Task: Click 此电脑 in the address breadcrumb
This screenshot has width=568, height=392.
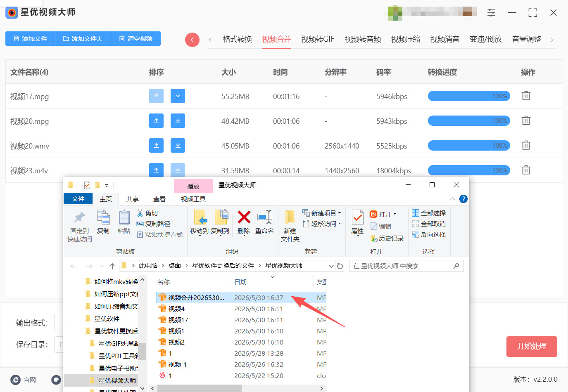Action: 148,266
